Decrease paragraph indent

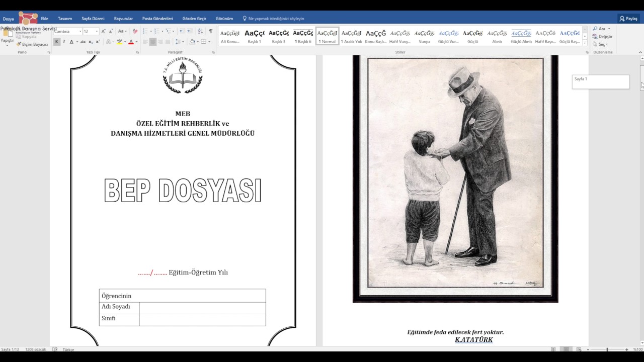coord(182,31)
